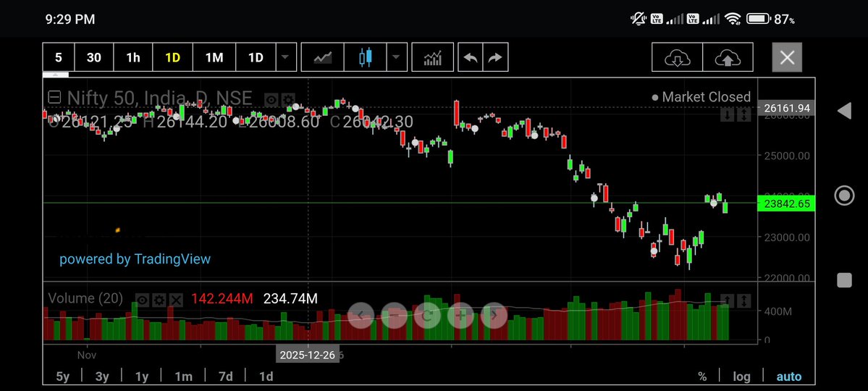The height and width of the screenshot is (391, 868).
Task: Redo the last chart change
Action: tap(495, 57)
